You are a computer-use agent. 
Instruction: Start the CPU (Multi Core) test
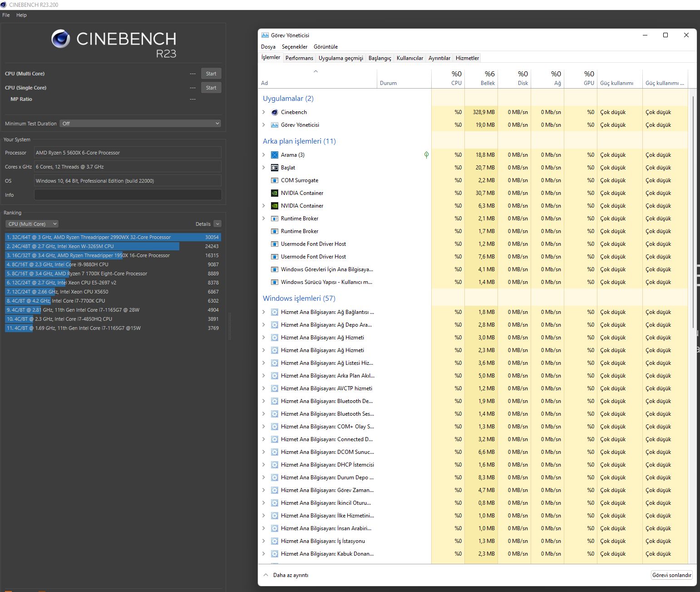pos(211,74)
